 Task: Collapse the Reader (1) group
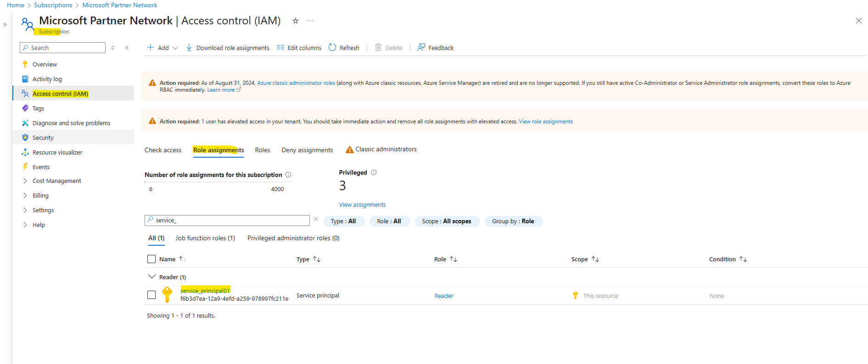pos(151,277)
